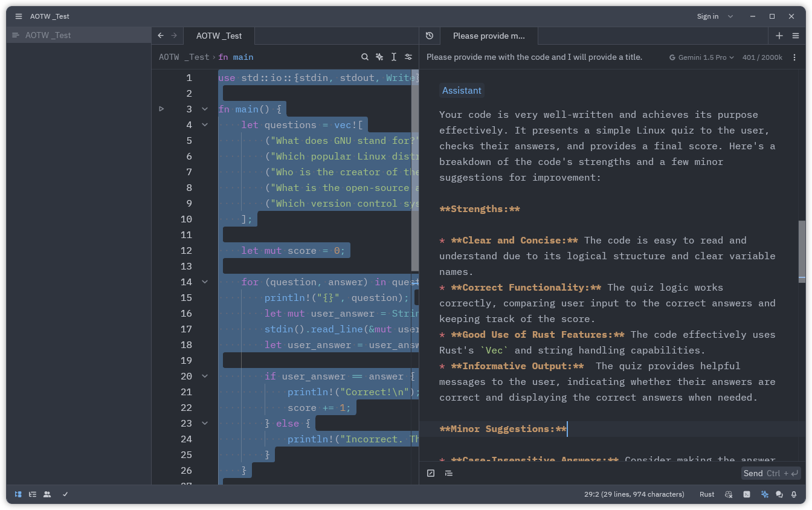Open the project panel icon in status bar
This screenshot has height=510, width=812.
tap(18, 494)
